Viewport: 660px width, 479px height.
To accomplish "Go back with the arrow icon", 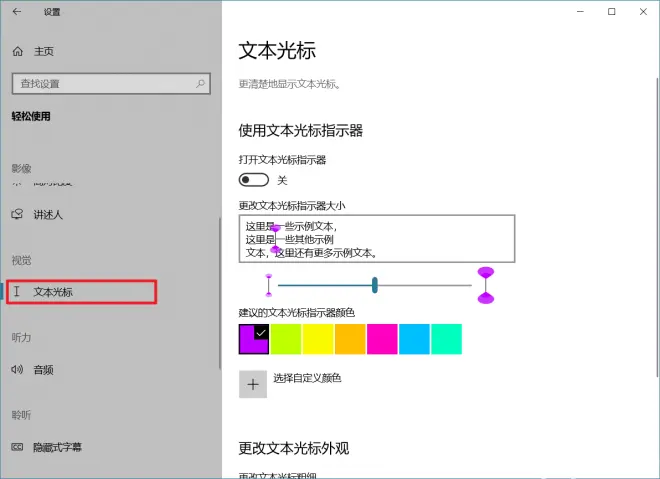I will click(x=16, y=12).
